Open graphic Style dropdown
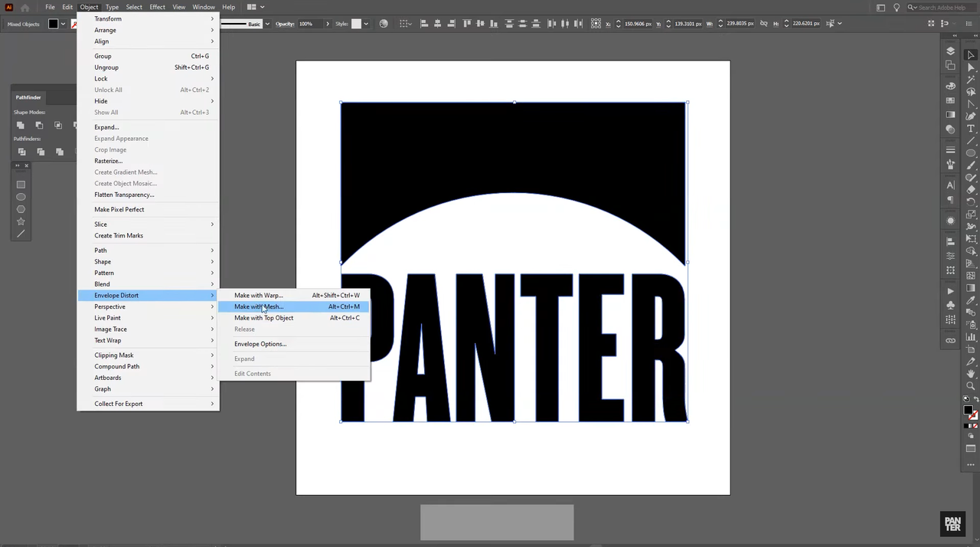Image resolution: width=980 pixels, height=547 pixels. [366, 24]
